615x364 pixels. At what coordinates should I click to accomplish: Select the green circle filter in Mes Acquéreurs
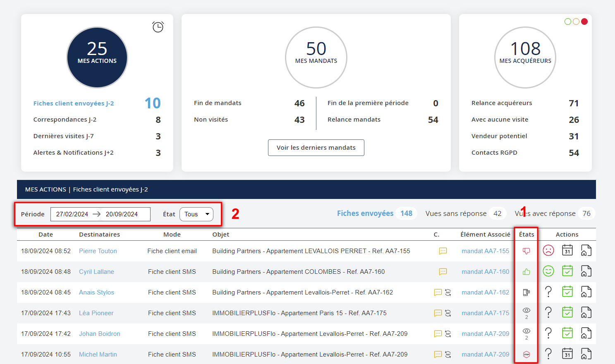coord(568,22)
